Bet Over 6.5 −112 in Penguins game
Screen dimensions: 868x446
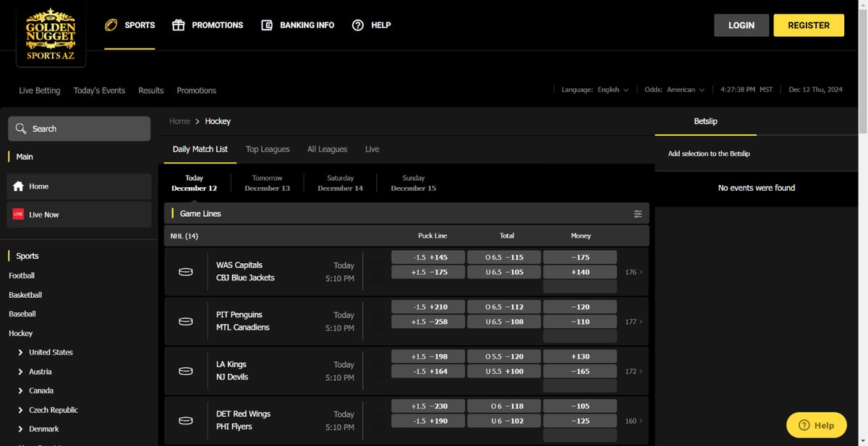pyautogui.click(x=504, y=306)
